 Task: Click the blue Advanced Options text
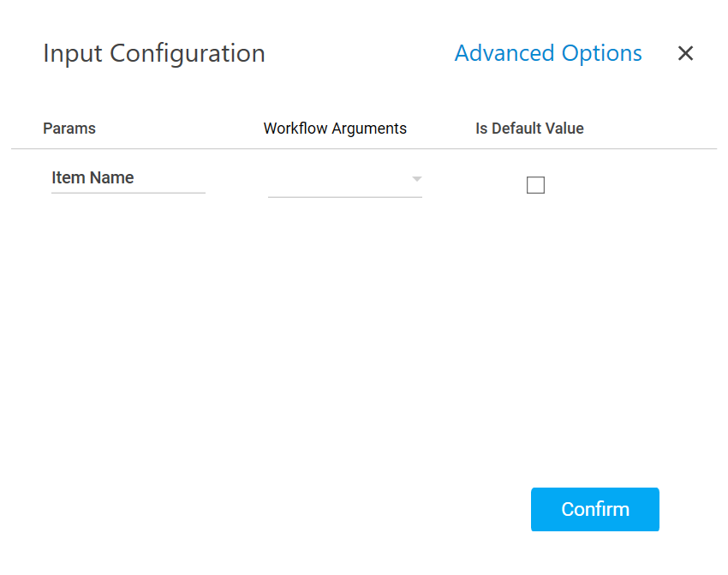tap(548, 53)
